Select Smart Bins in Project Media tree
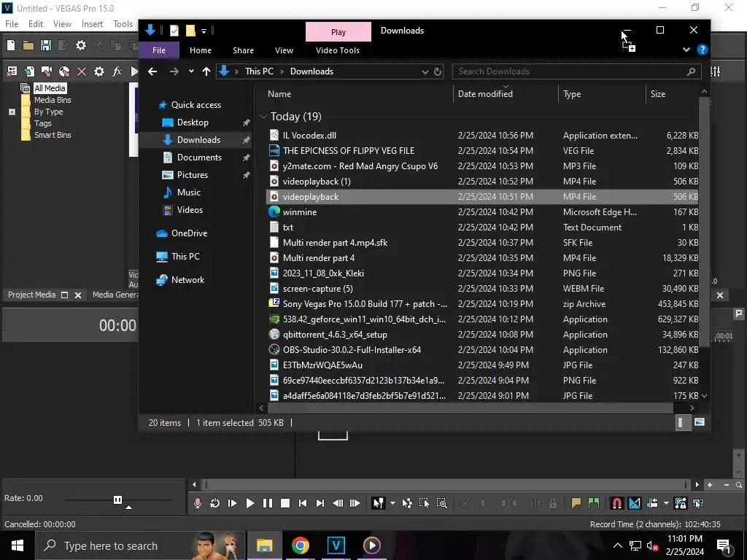 [x=53, y=135]
